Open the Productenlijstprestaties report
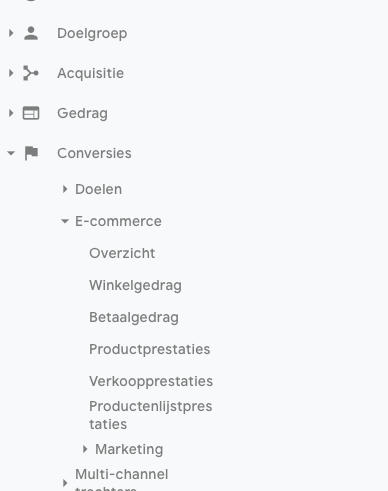The width and height of the screenshot is (388, 491). [x=151, y=415]
